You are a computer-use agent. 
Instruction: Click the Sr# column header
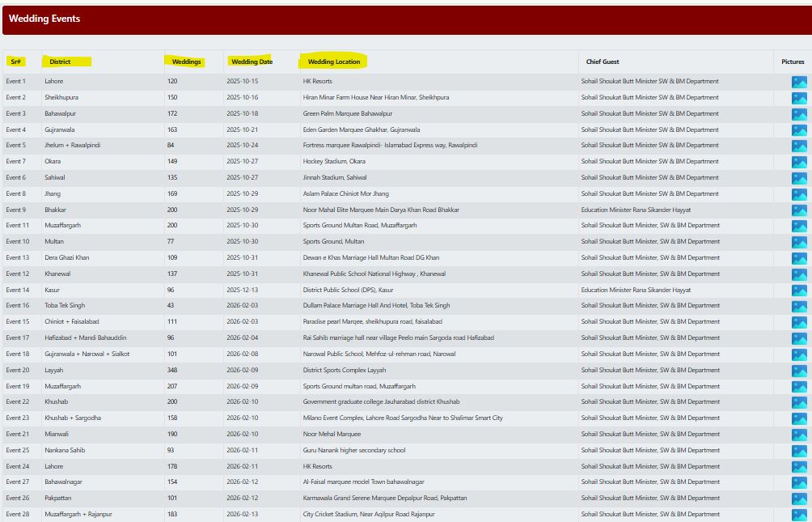click(15, 62)
